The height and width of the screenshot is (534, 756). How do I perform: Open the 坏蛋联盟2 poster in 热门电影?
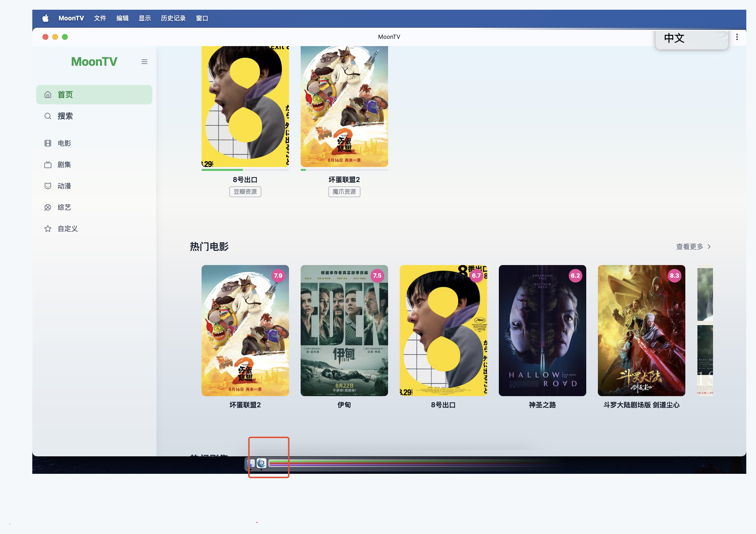click(x=245, y=331)
